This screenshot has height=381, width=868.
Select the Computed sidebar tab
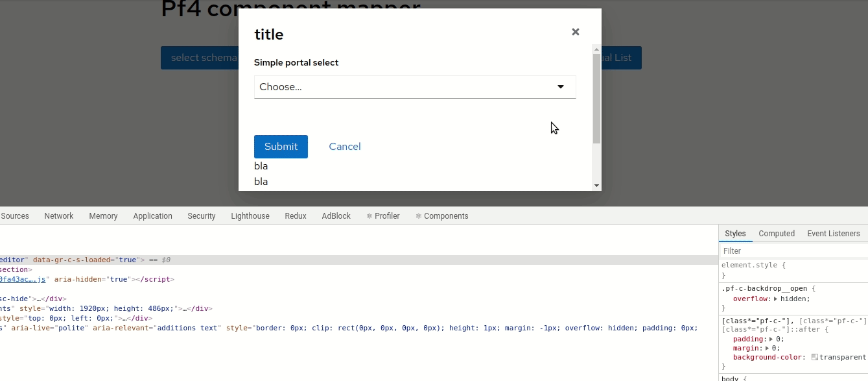click(x=777, y=234)
